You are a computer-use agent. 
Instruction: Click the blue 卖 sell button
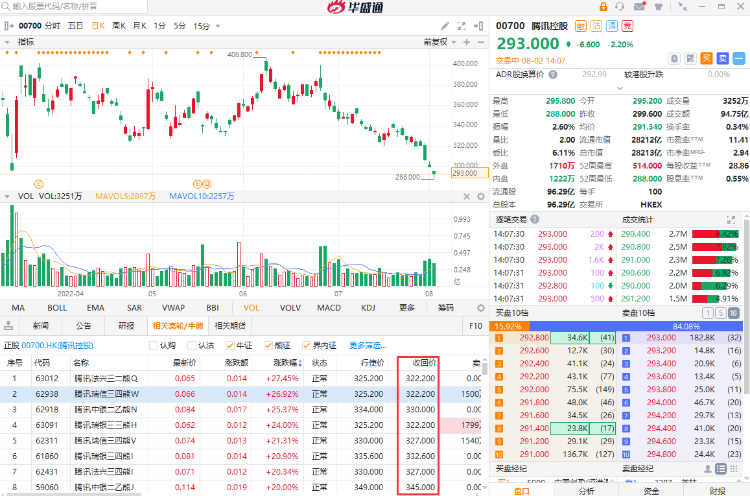pyautogui.click(x=723, y=58)
